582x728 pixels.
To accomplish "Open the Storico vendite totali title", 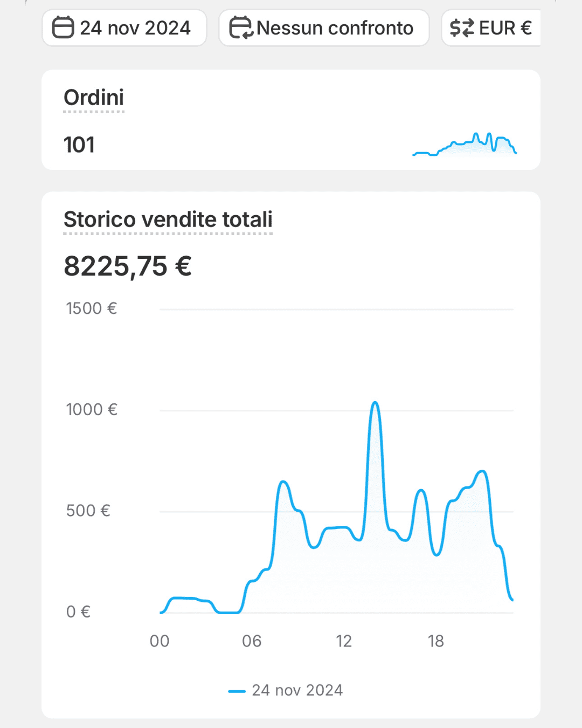I will tap(168, 219).
